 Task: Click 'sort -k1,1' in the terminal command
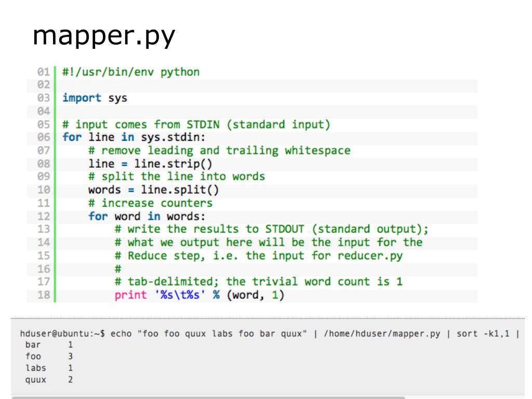[x=483, y=334]
